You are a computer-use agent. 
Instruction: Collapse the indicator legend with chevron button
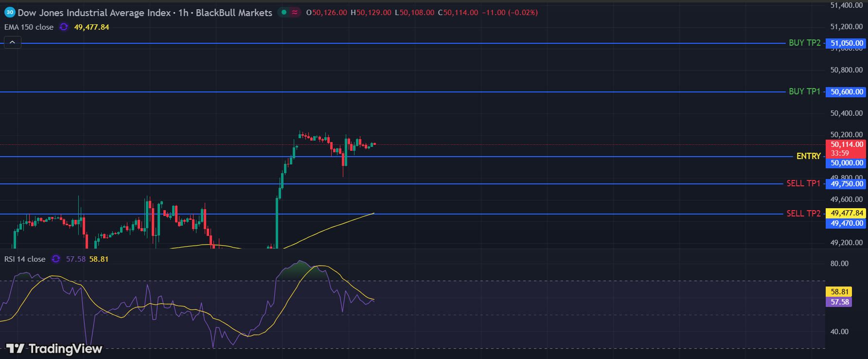point(13,42)
